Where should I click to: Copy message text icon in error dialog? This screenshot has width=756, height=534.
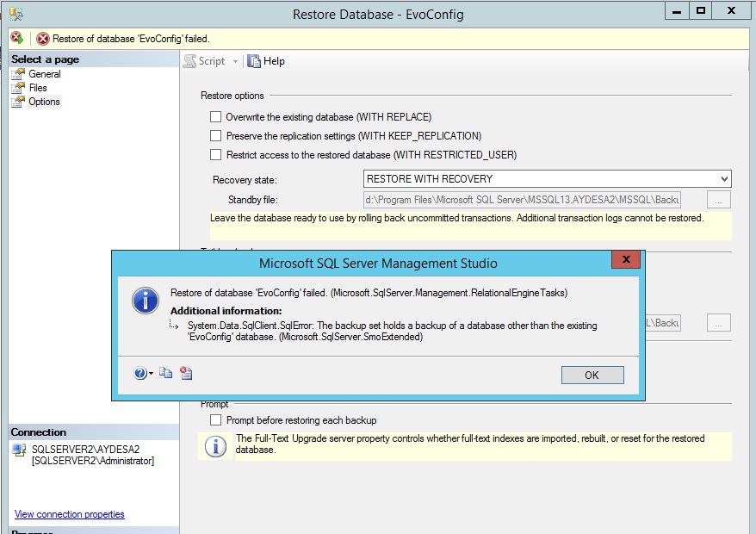166,373
